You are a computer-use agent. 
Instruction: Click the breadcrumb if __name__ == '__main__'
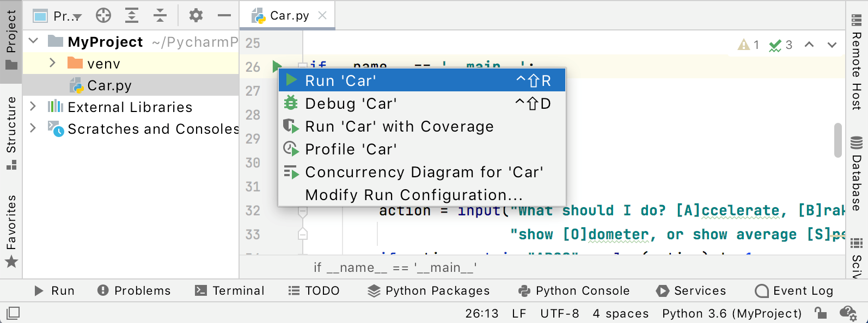(395, 268)
